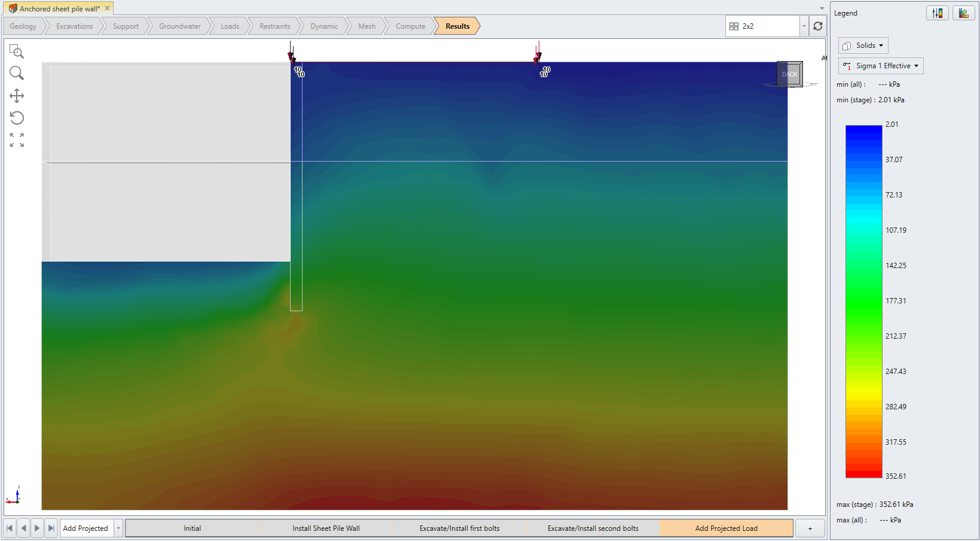Select the Install Sheet Pile Wall stage

(326, 528)
